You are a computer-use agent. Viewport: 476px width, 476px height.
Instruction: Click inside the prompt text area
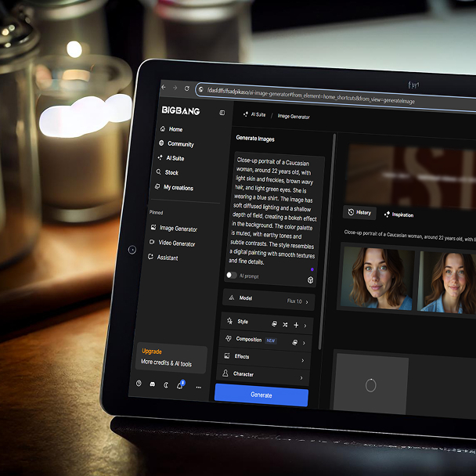pos(273,211)
